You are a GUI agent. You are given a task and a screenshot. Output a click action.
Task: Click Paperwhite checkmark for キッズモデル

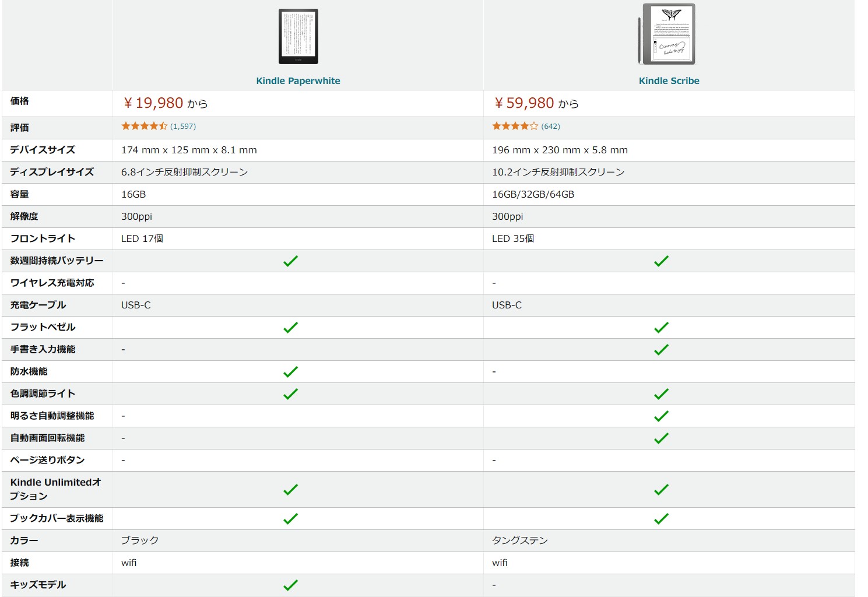(x=290, y=585)
